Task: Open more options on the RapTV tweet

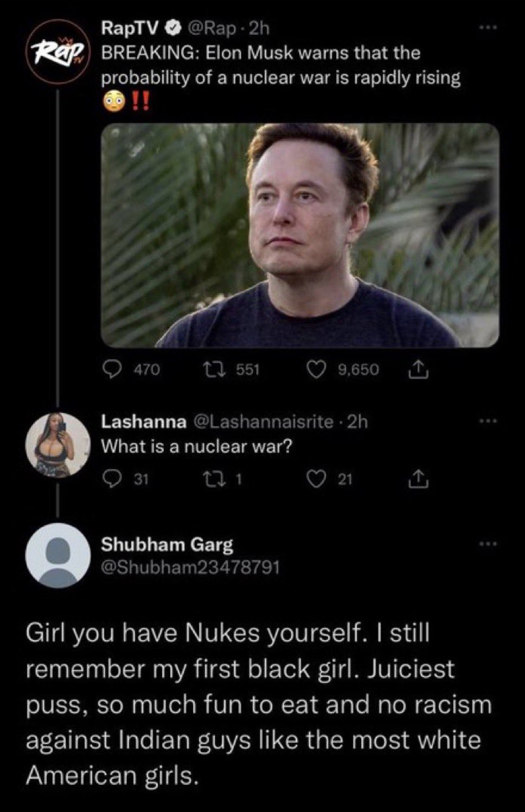Action: coord(487,28)
